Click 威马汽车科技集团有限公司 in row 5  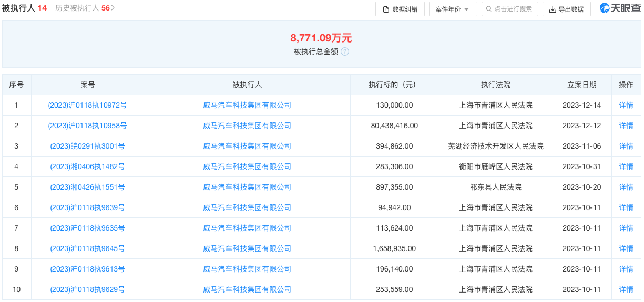(x=247, y=187)
